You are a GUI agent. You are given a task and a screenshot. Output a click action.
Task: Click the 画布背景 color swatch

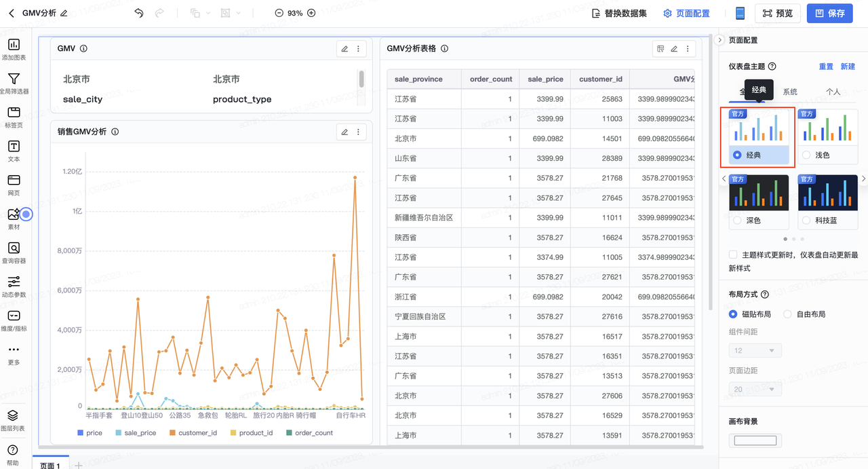tap(755, 440)
